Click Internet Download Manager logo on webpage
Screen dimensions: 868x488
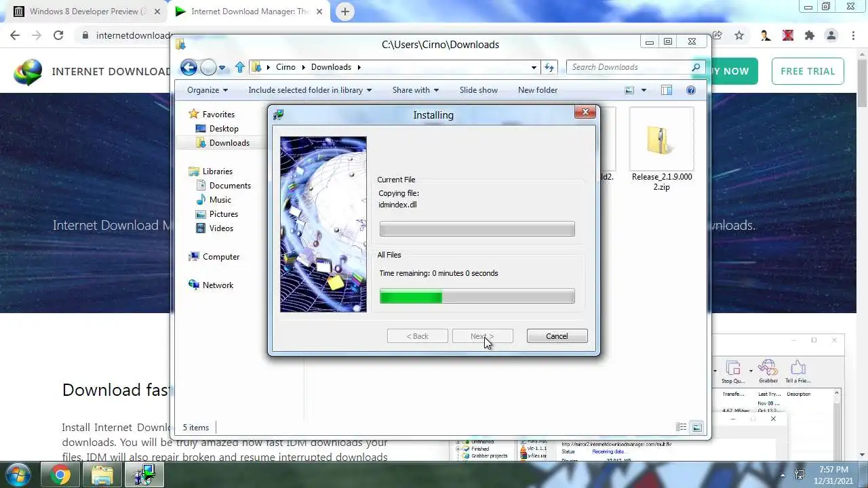point(28,72)
